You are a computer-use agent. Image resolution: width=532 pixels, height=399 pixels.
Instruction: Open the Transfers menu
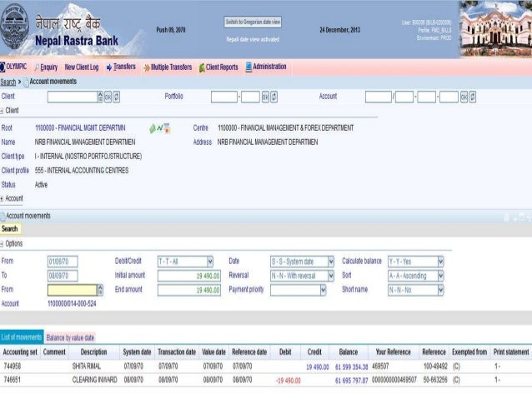click(x=124, y=67)
